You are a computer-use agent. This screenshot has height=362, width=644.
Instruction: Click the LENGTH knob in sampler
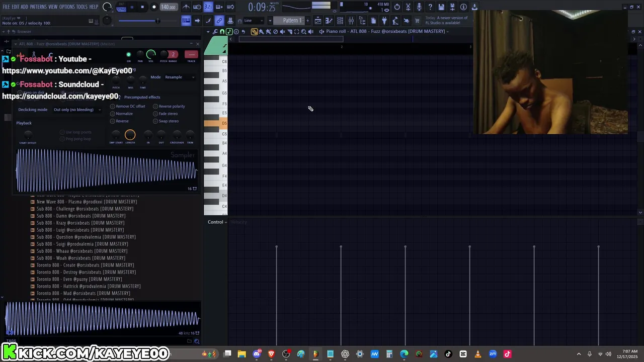click(130, 135)
